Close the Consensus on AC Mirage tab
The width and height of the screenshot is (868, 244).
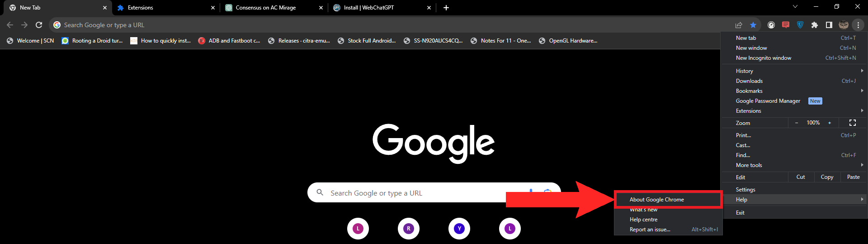[321, 8]
